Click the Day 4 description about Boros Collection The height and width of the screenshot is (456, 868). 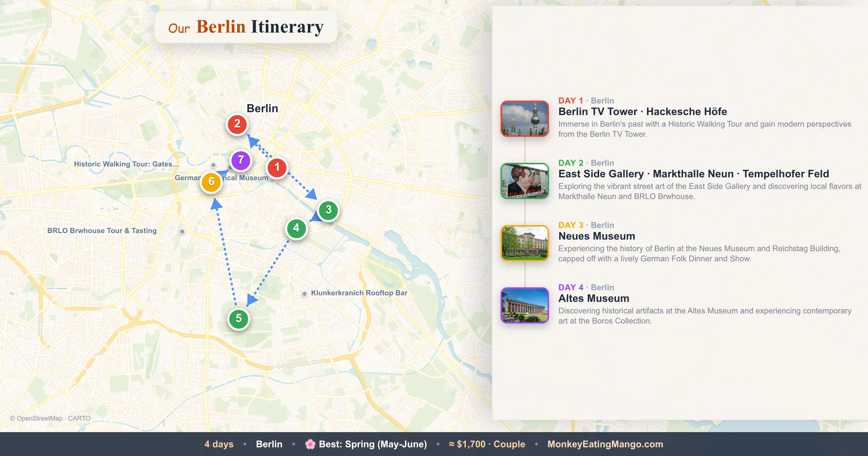[705, 316]
